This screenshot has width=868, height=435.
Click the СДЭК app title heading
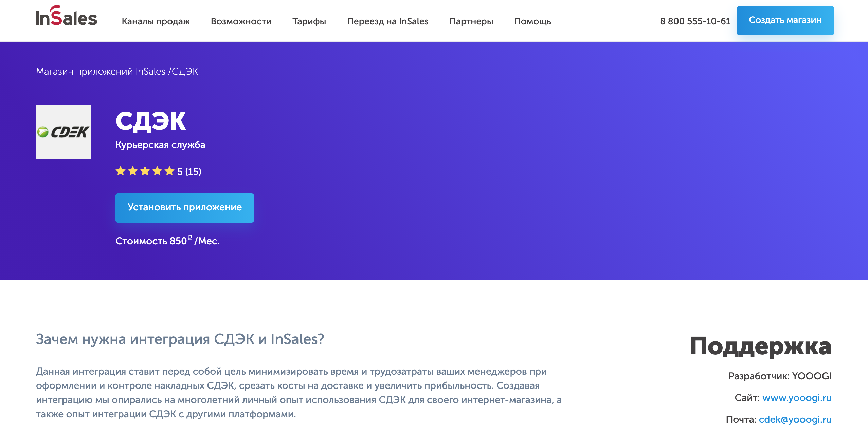151,121
